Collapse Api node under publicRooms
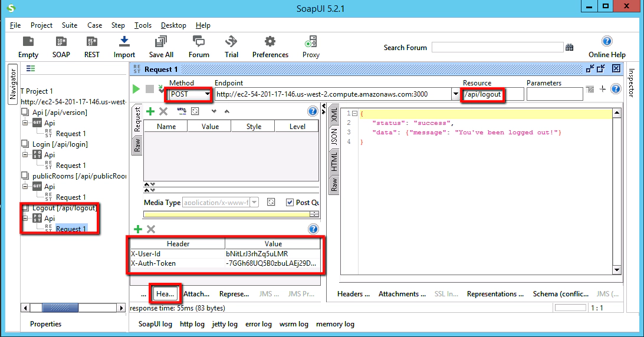 25,186
